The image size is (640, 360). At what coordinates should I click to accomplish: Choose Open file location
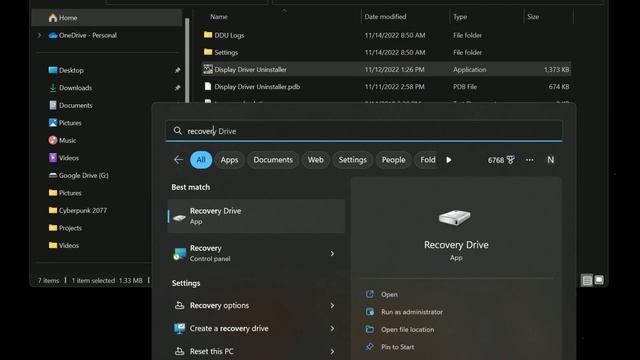(x=407, y=329)
